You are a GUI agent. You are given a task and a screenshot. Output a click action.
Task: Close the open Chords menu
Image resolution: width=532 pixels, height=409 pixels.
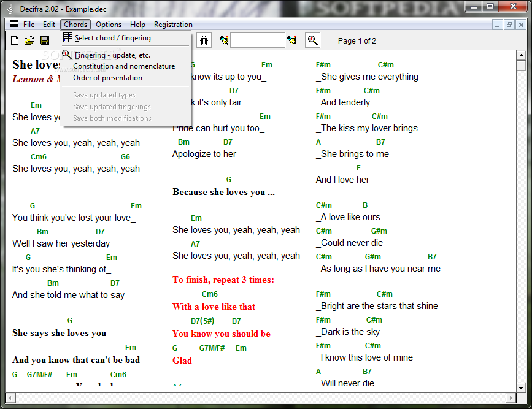[x=75, y=25]
